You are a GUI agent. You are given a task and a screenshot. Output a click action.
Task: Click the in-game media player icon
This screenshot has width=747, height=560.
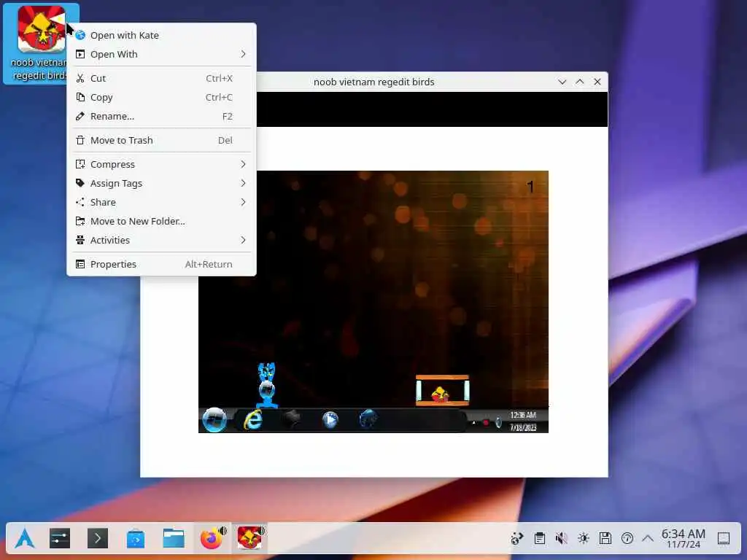(x=330, y=419)
